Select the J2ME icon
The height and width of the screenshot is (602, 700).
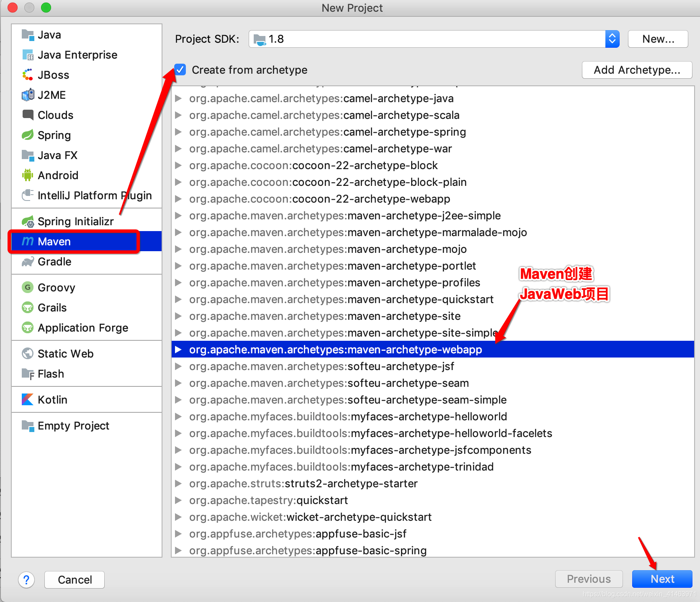click(28, 95)
